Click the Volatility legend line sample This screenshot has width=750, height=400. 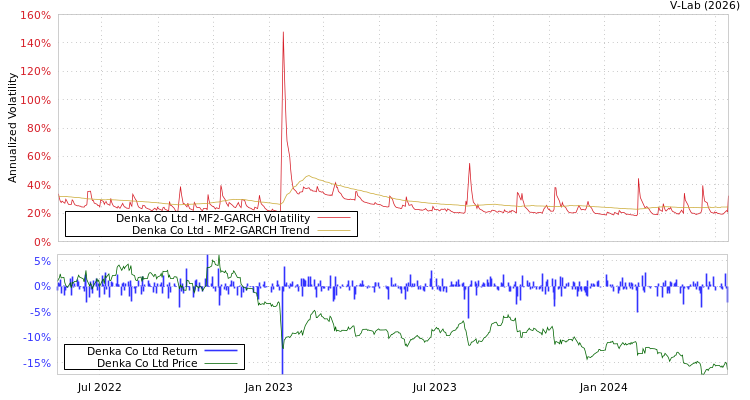(x=334, y=218)
